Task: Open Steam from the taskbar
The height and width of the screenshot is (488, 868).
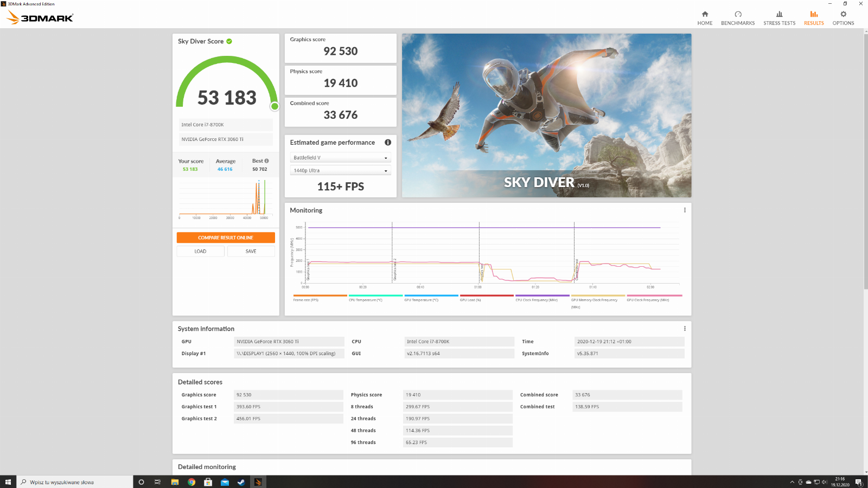Action: [241, 482]
